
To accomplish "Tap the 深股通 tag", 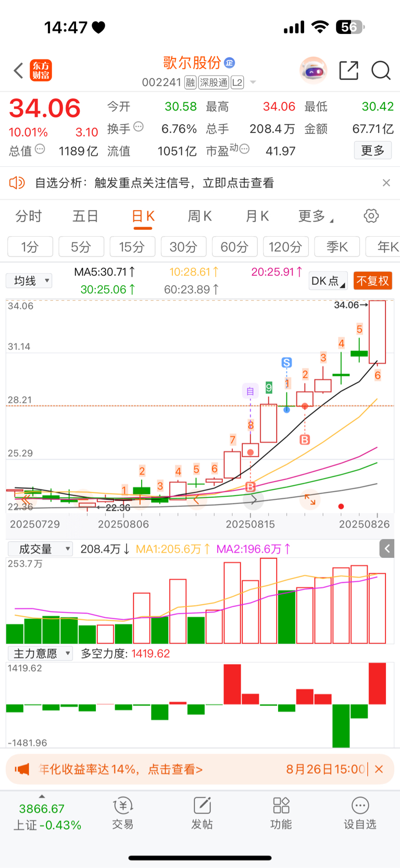I will [x=214, y=82].
